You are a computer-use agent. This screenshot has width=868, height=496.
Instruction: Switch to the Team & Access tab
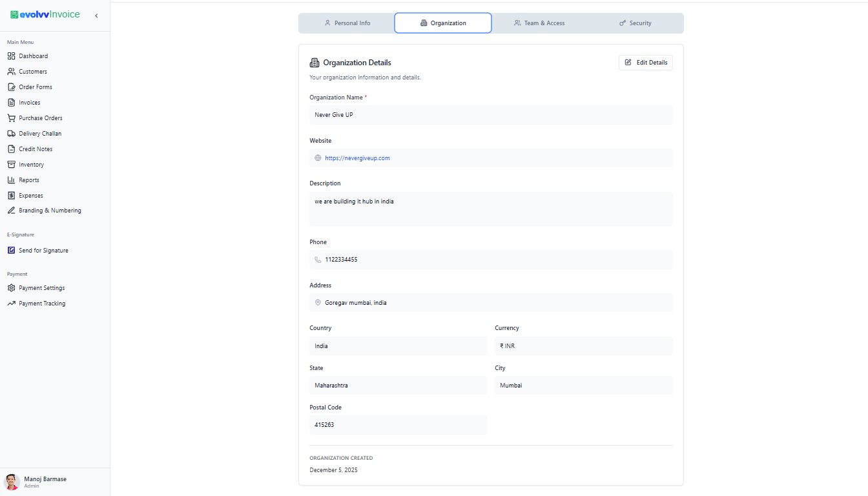click(539, 23)
